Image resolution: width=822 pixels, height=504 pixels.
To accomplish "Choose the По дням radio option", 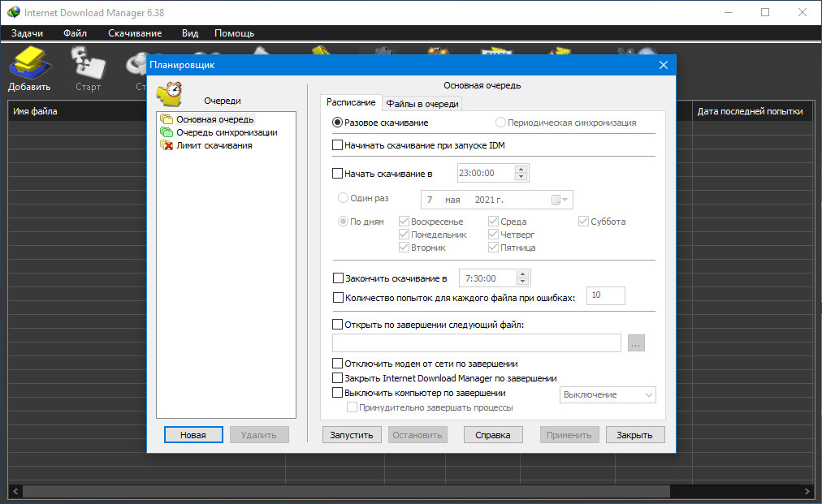I will [x=343, y=222].
